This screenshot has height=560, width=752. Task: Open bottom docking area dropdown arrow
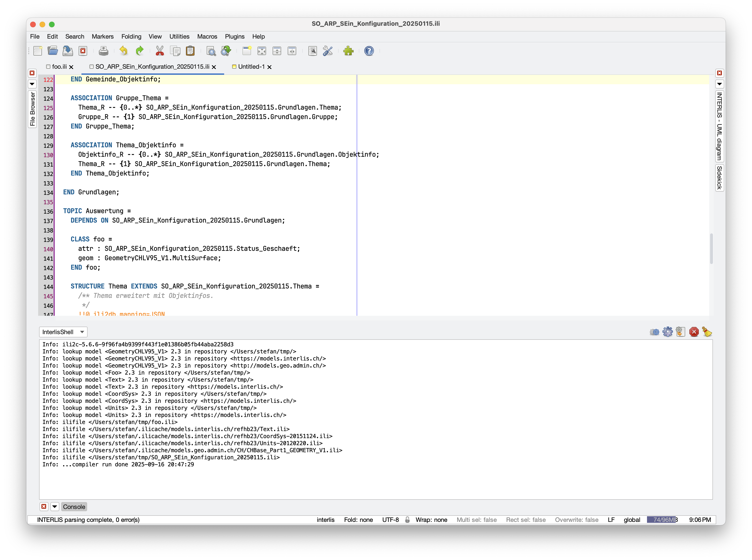(x=55, y=506)
